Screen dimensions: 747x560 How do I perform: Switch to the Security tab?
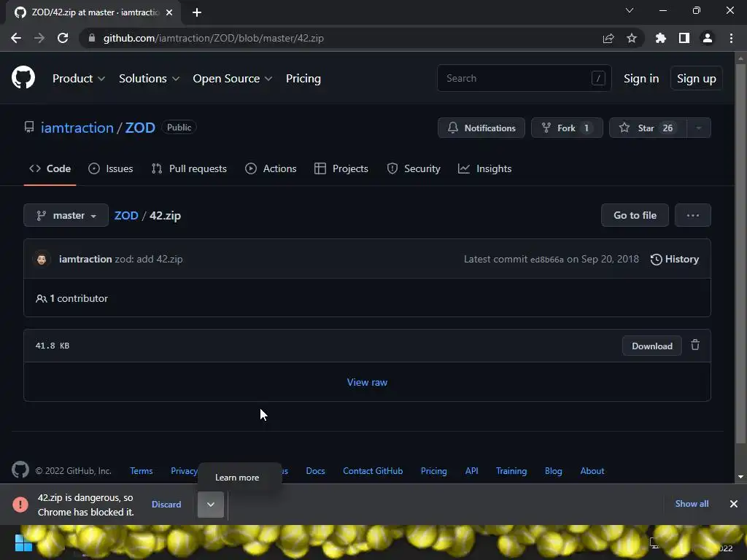[x=414, y=168]
